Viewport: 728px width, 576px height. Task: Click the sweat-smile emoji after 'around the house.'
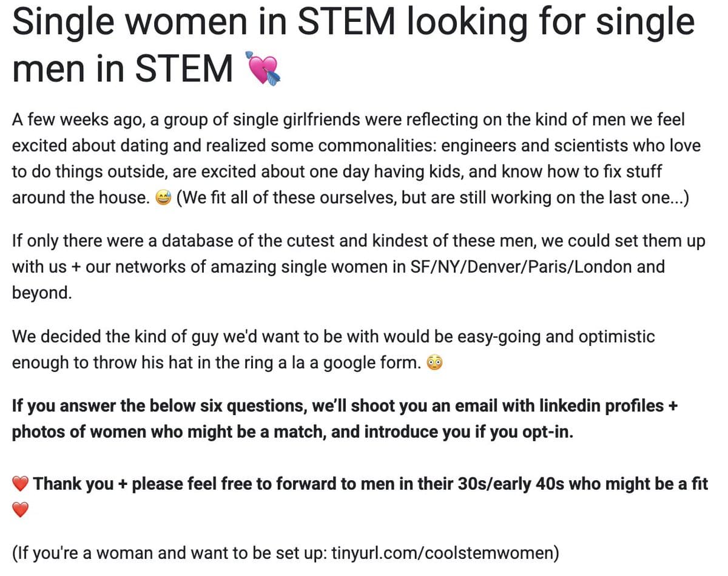click(164, 198)
